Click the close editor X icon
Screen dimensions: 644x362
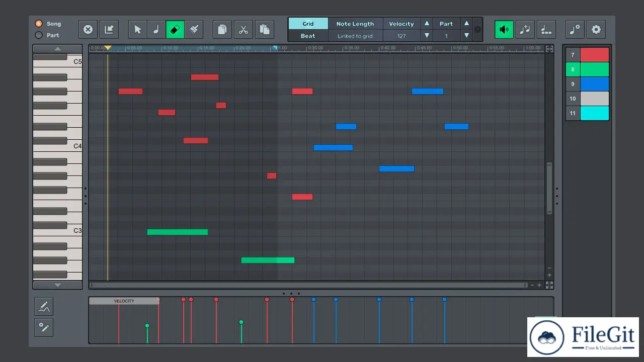88,30
